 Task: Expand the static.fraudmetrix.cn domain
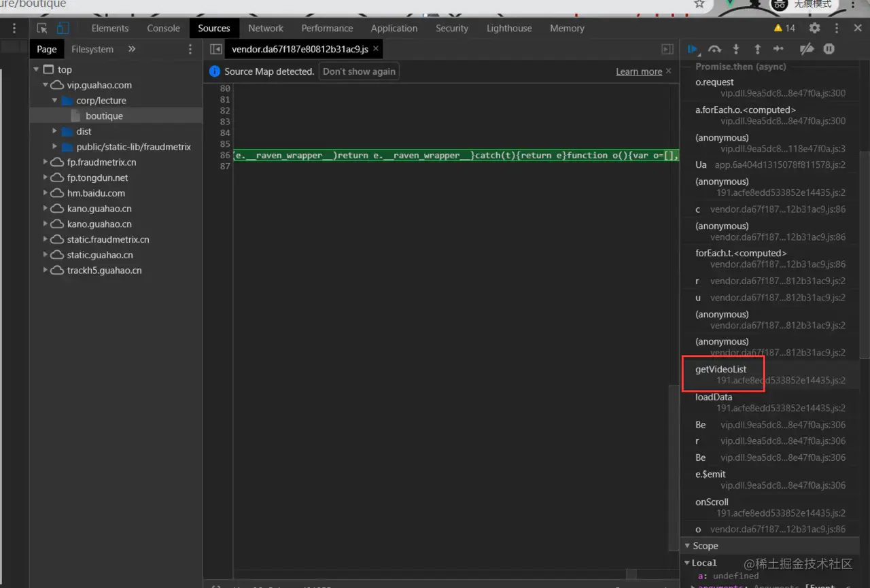point(46,239)
